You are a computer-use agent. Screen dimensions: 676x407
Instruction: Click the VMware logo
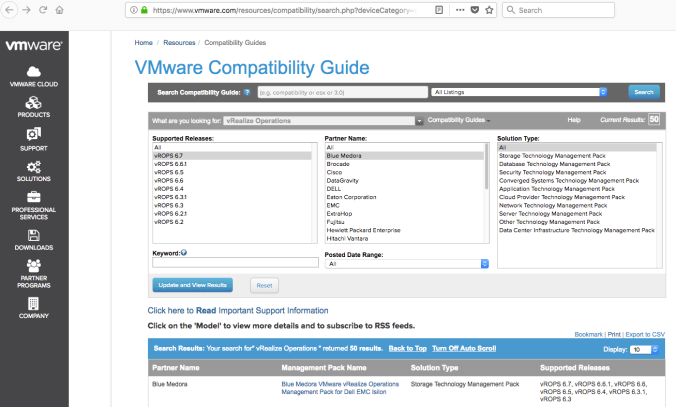click(x=34, y=45)
